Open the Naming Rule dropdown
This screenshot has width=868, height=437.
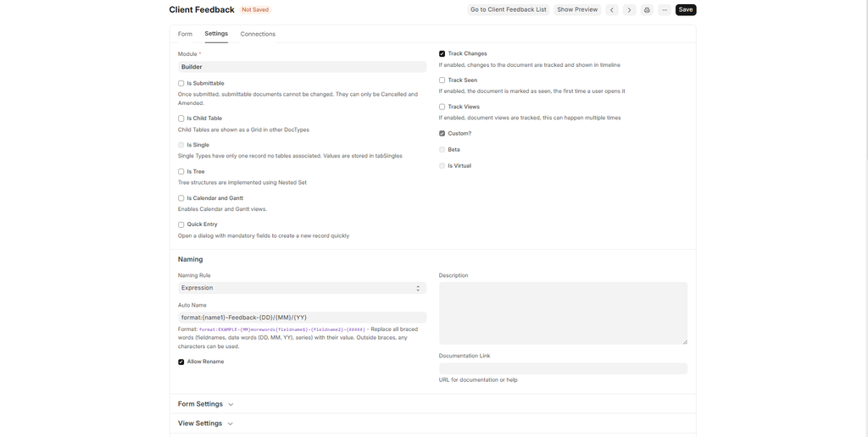(302, 288)
